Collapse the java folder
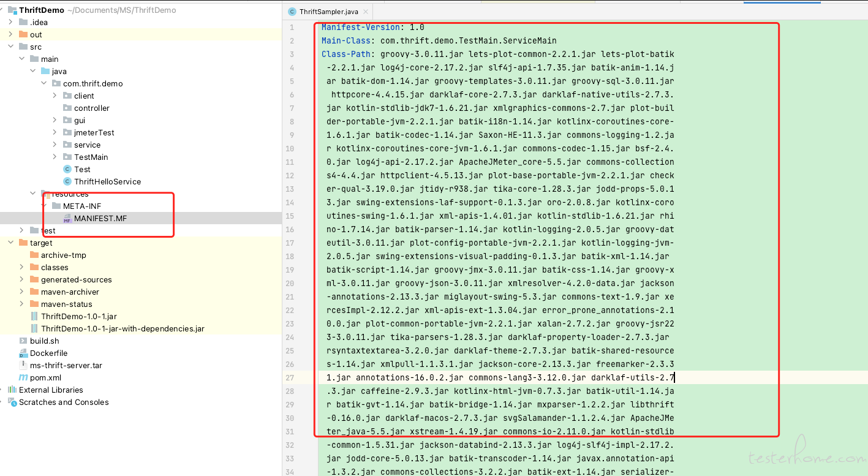This screenshot has width=868, height=476. tap(34, 71)
